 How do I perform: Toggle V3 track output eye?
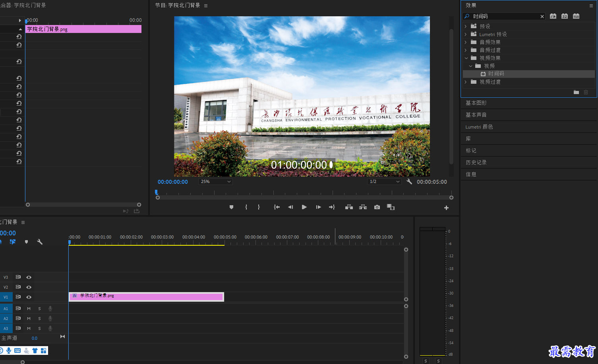tap(29, 277)
